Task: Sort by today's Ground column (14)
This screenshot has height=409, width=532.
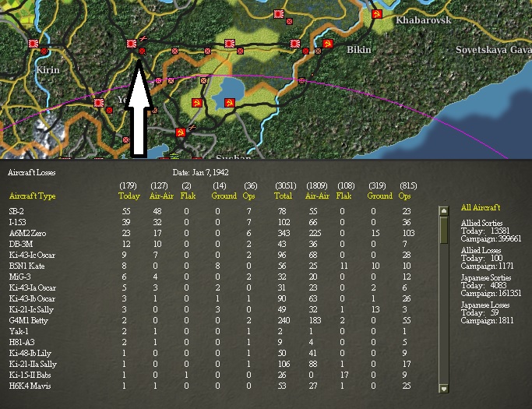Action: tap(224, 196)
